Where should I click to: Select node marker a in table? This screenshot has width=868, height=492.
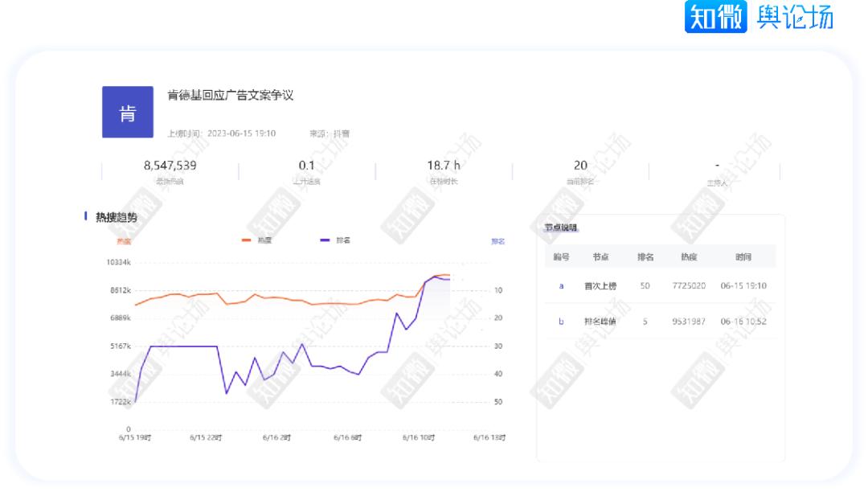[x=561, y=286]
